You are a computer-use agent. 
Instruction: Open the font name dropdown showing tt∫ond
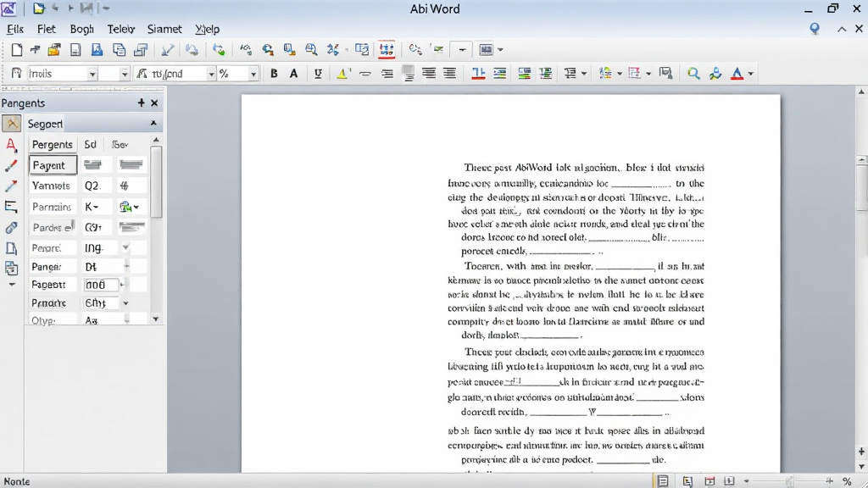211,74
